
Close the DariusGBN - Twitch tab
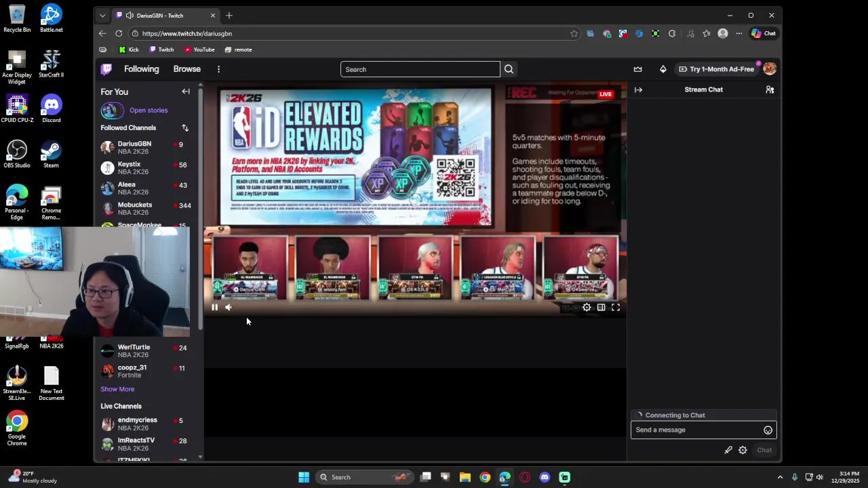click(x=212, y=16)
